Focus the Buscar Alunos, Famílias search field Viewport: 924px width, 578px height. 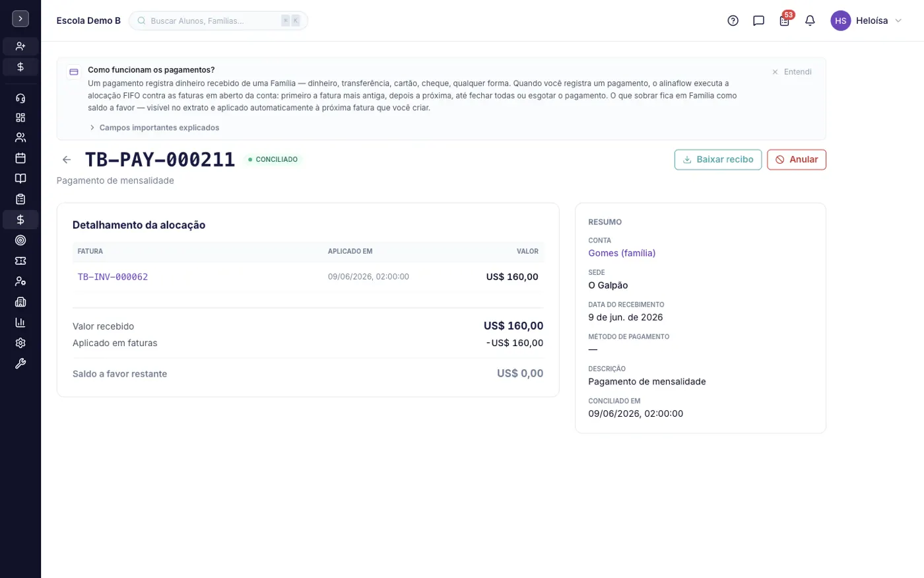coord(218,20)
